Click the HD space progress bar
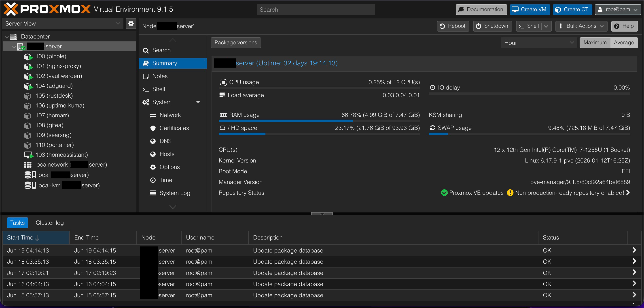 [319, 134]
